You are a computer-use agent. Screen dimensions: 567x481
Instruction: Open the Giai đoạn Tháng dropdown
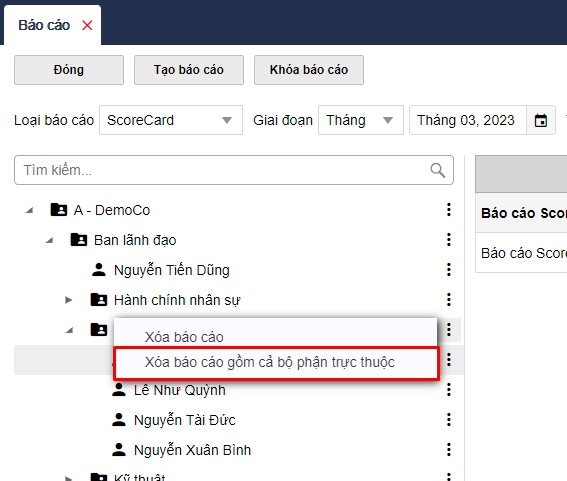coord(361,120)
